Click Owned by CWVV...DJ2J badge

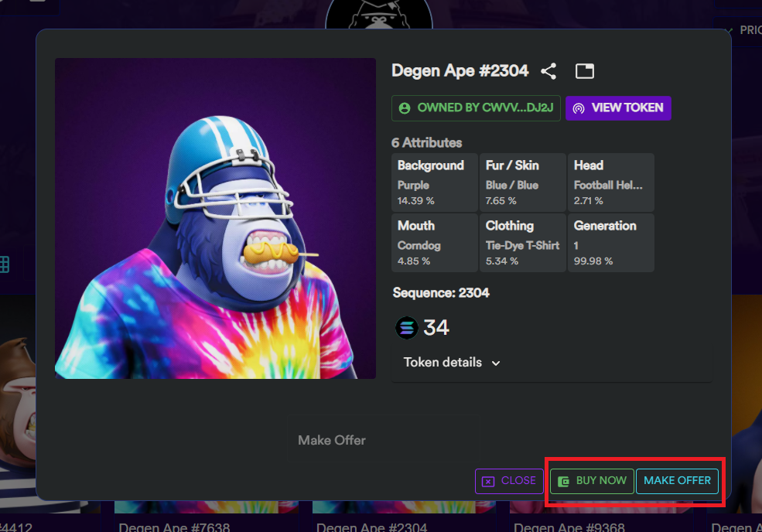tap(476, 107)
